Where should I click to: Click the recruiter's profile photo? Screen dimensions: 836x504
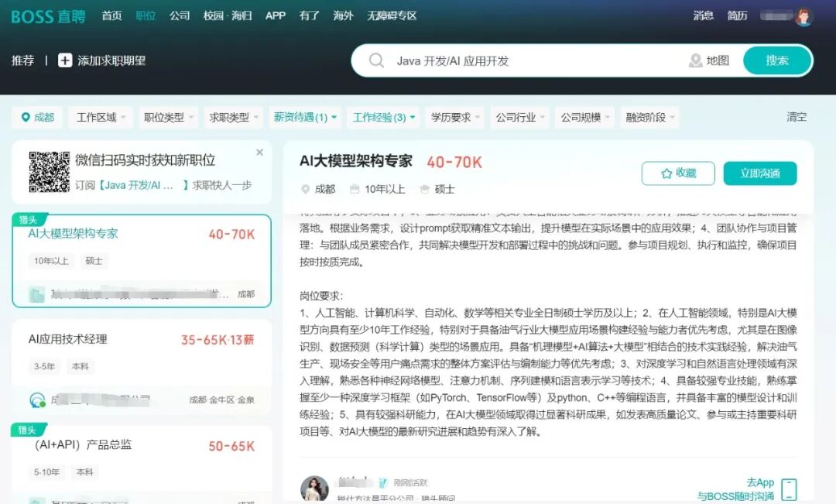coord(314,489)
